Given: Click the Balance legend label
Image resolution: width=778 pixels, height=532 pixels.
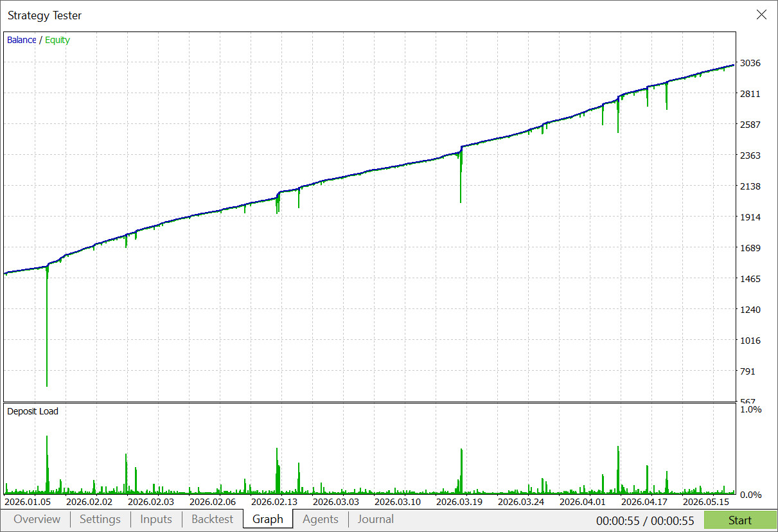Looking at the screenshot, I should click(x=22, y=40).
